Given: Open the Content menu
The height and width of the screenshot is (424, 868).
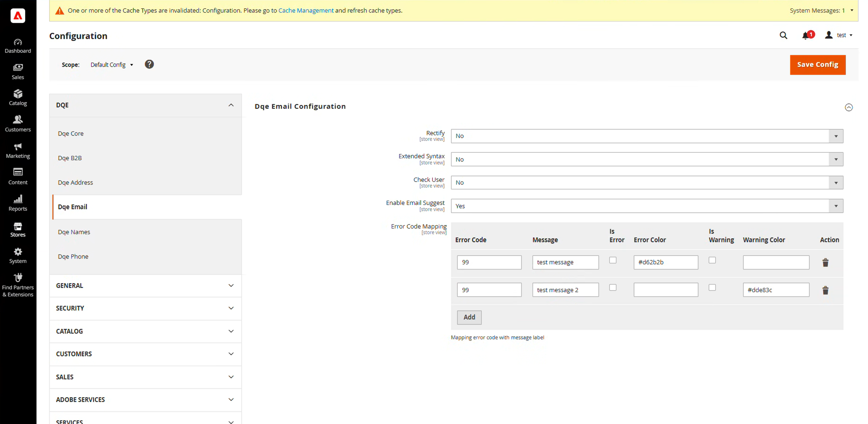Looking at the screenshot, I should pyautogui.click(x=18, y=177).
